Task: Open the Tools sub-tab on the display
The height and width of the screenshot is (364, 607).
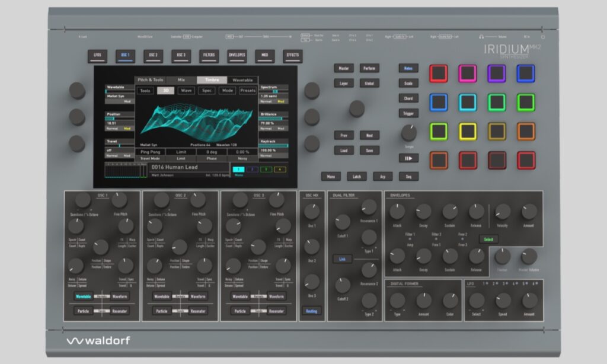Action: click(145, 90)
